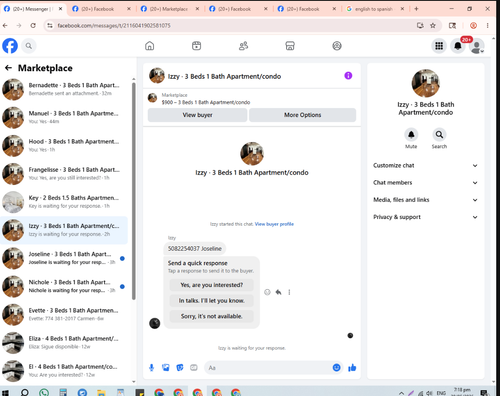The width and height of the screenshot is (500, 396).
Task: Open Nichole conversation in list
Action: point(64,286)
